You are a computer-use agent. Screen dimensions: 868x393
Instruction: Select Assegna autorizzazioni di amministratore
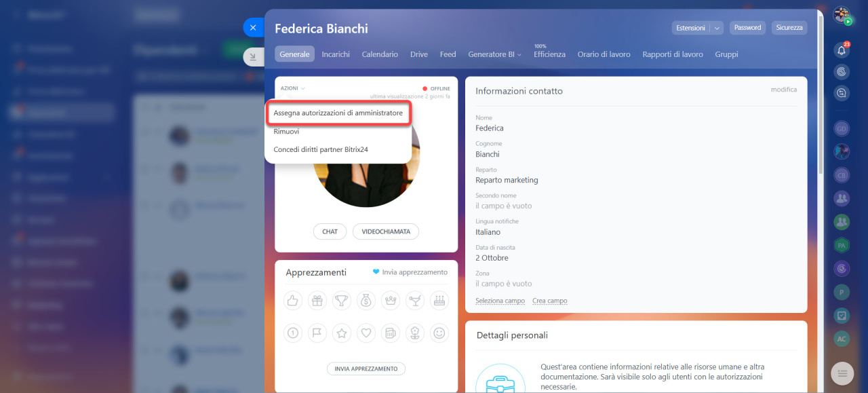click(x=338, y=113)
